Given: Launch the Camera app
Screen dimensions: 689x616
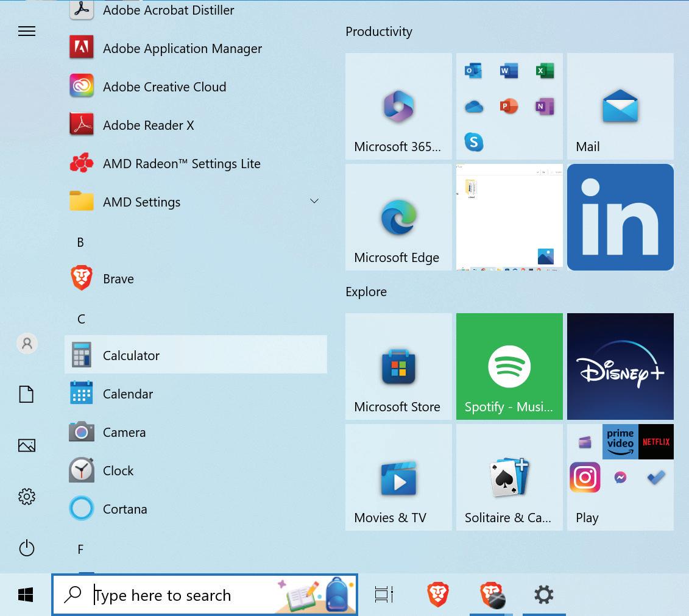Looking at the screenshot, I should [x=196, y=432].
